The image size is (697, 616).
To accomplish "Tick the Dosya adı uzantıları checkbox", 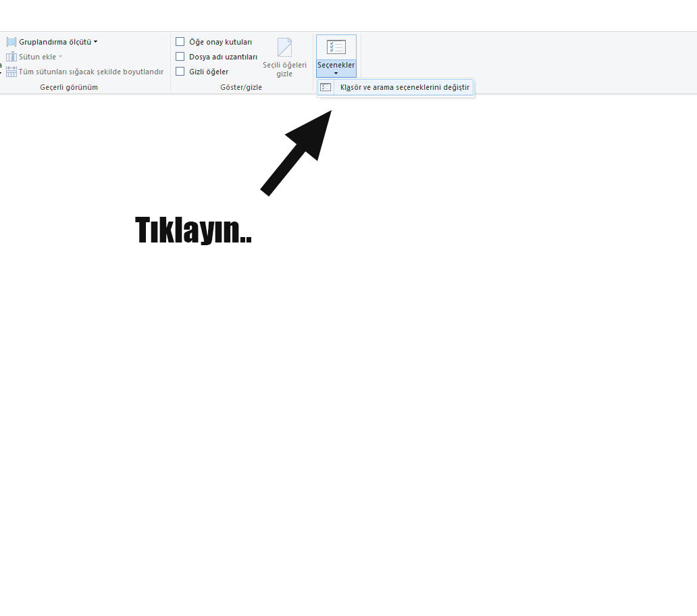I will [180, 57].
